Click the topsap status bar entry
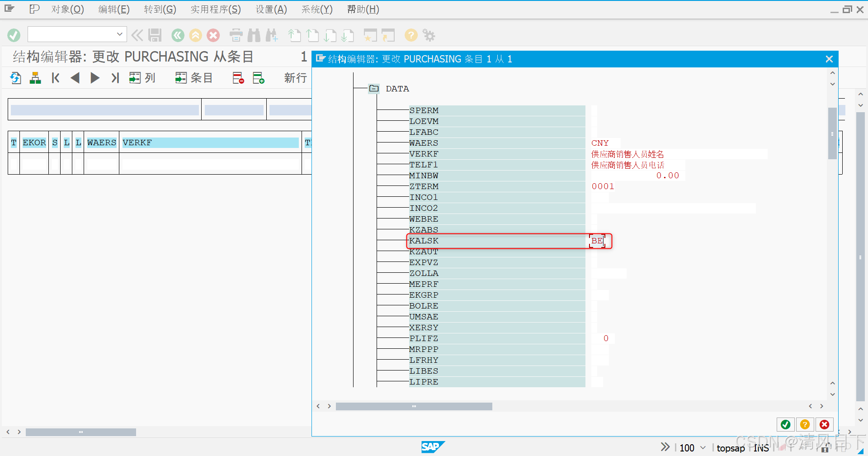 (x=731, y=448)
